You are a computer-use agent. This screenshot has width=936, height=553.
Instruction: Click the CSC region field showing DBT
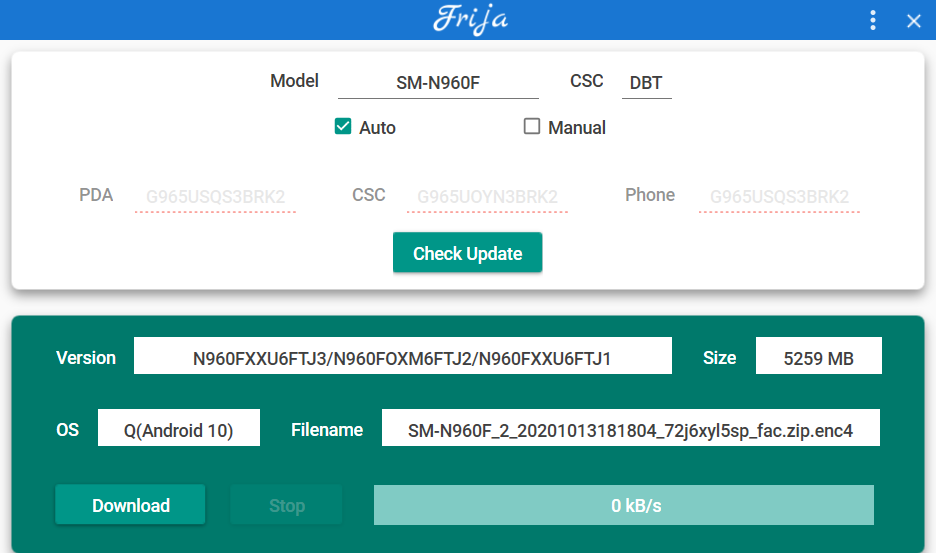point(646,83)
